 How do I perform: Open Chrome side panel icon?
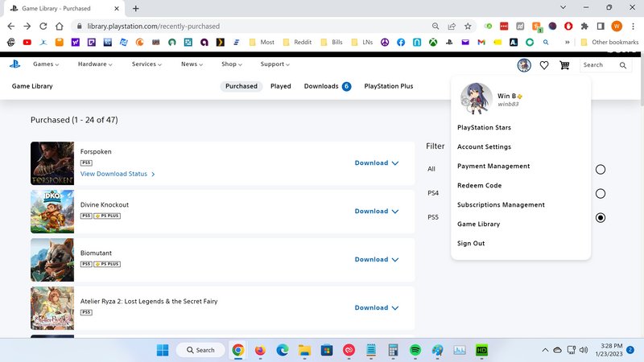(601, 27)
